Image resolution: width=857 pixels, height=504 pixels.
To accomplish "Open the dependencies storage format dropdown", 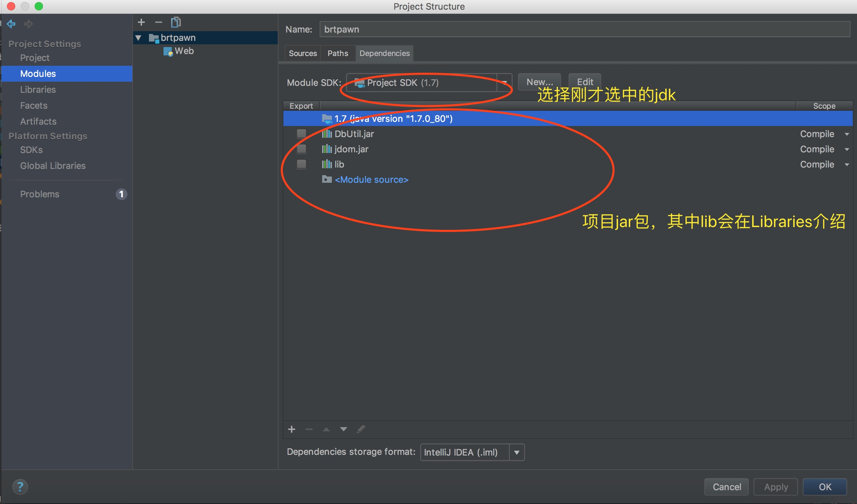I will point(516,452).
